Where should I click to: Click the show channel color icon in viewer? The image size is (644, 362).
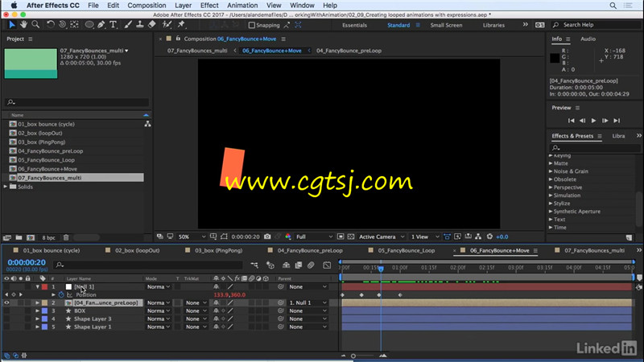288,237
